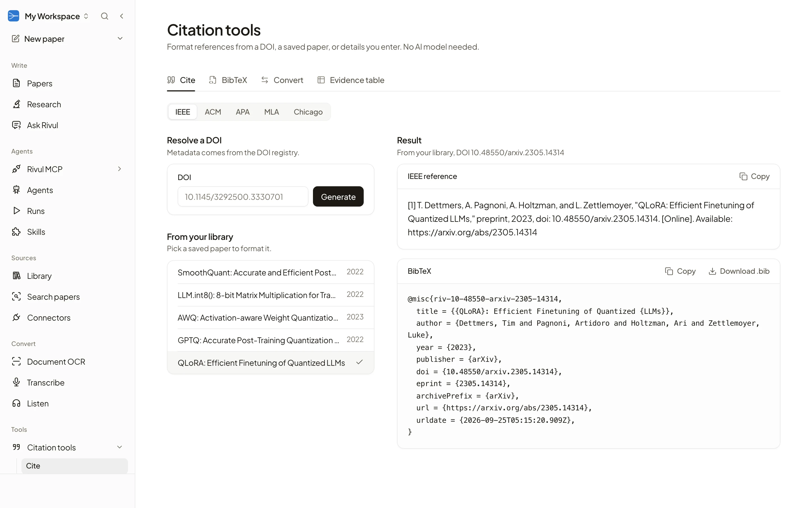
Task: Click the Papers document icon
Action: [16, 83]
